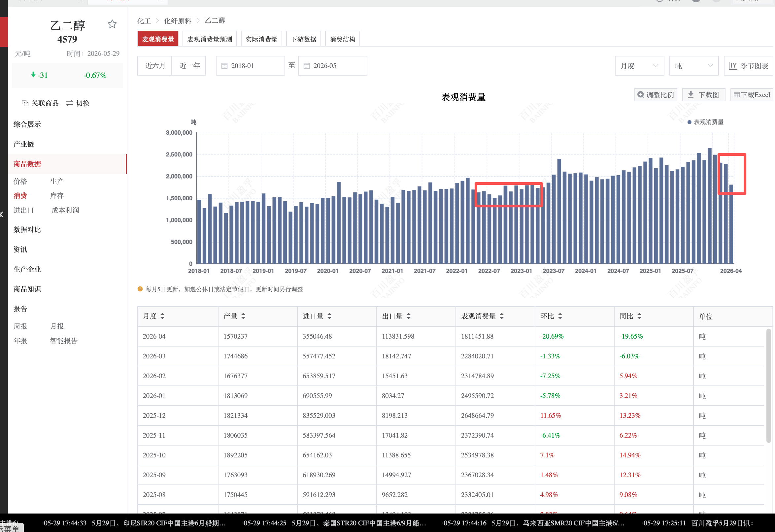Open 化纤原料 breadcrumb link
The width and height of the screenshot is (775, 532).
point(177,21)
